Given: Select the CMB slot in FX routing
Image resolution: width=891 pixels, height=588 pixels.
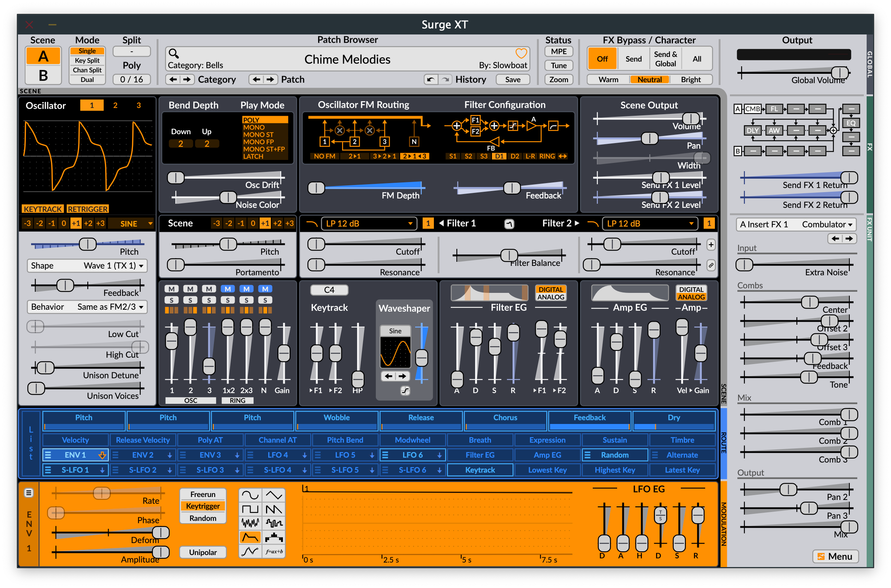Looking at the screenshot, I should [x=752, y=109].
